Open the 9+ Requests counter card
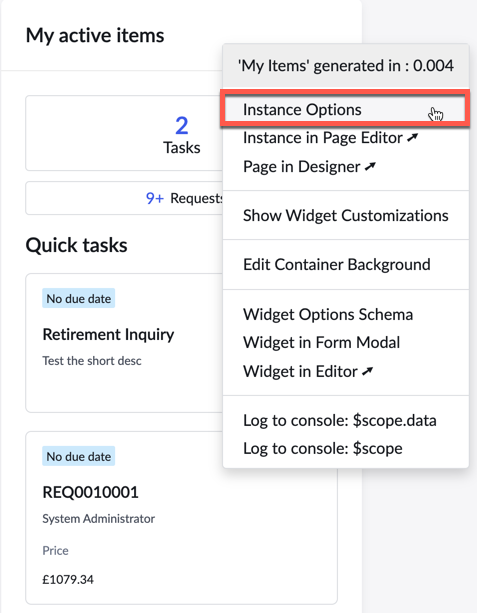This screenshot has height=613, width=477. pyautogui.click(x=124, y=198)
